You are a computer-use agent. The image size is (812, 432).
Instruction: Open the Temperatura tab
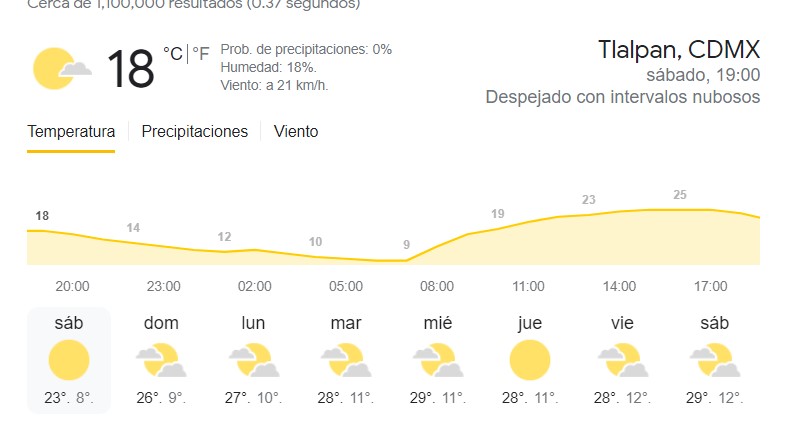pos(71,132)
